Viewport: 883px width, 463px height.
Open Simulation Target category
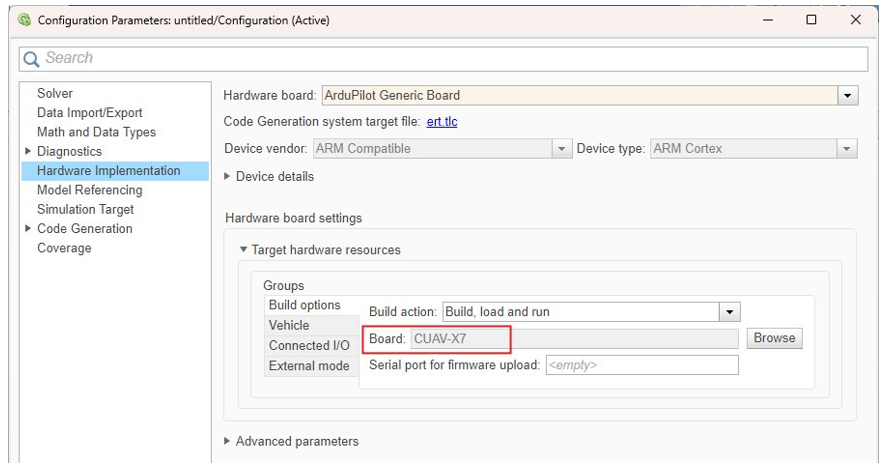(x=85, y=210)
